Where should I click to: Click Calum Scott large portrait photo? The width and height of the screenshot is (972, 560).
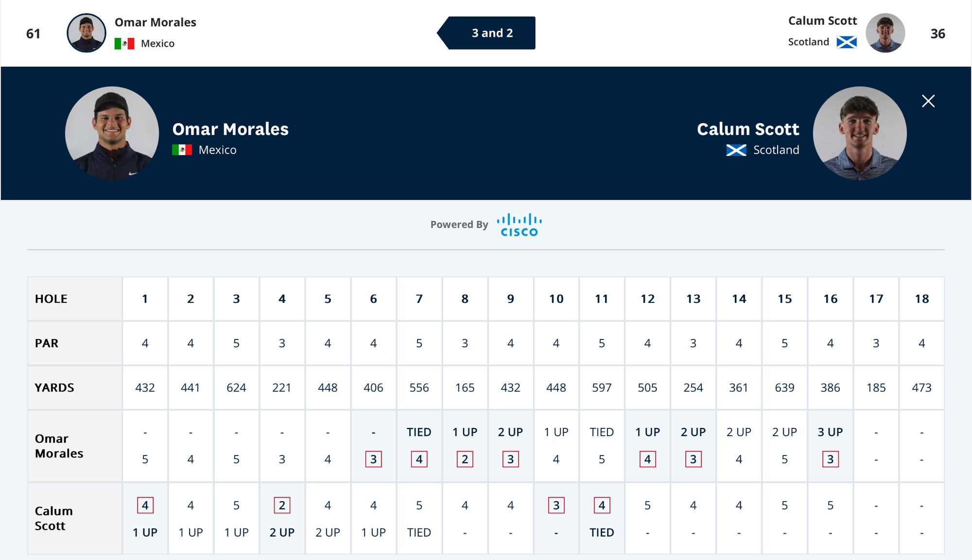coord(859,133)
